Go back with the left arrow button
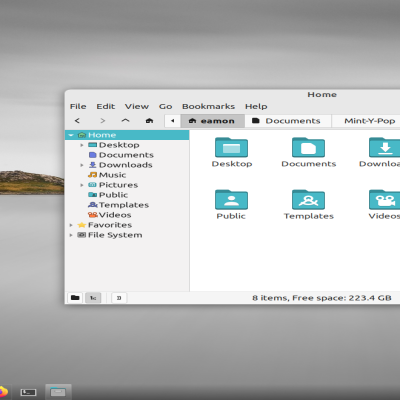The width and height of the screenshot is (400, 400). (x=77, y=121)
